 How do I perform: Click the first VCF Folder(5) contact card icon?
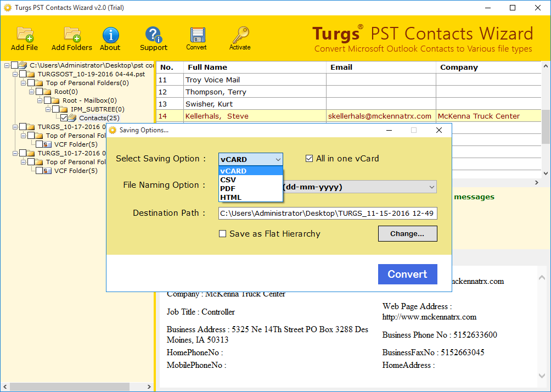pyautogui.click(x=47, y=144)
